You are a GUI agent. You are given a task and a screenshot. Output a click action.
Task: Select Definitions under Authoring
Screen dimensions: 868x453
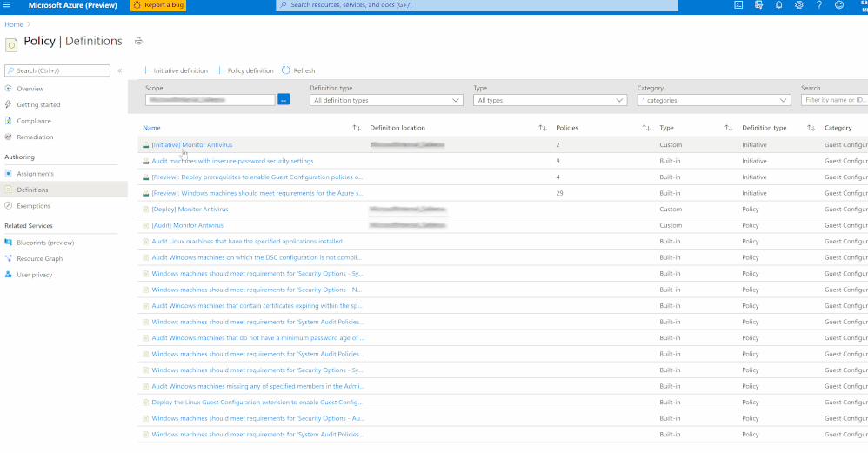pos(32,190)
